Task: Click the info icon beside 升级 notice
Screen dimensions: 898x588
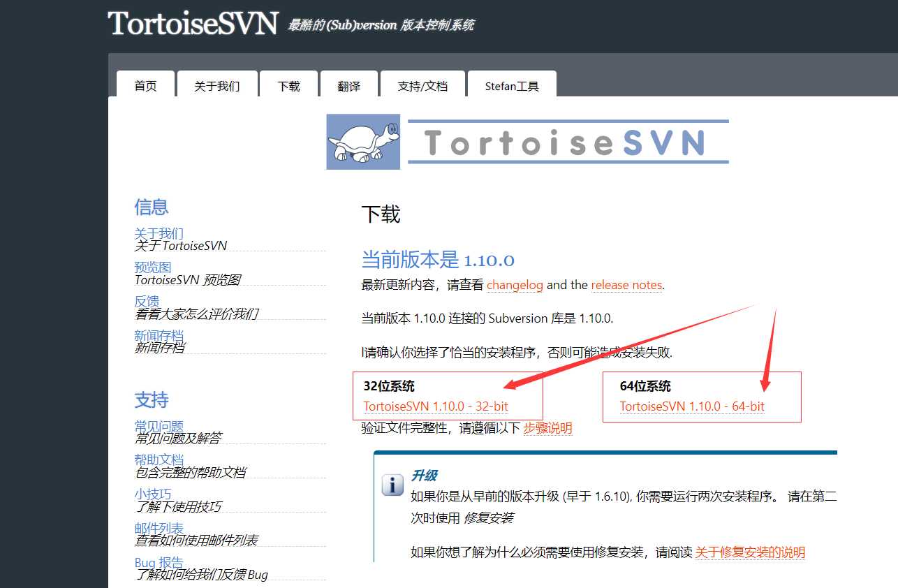Action: 392,485
